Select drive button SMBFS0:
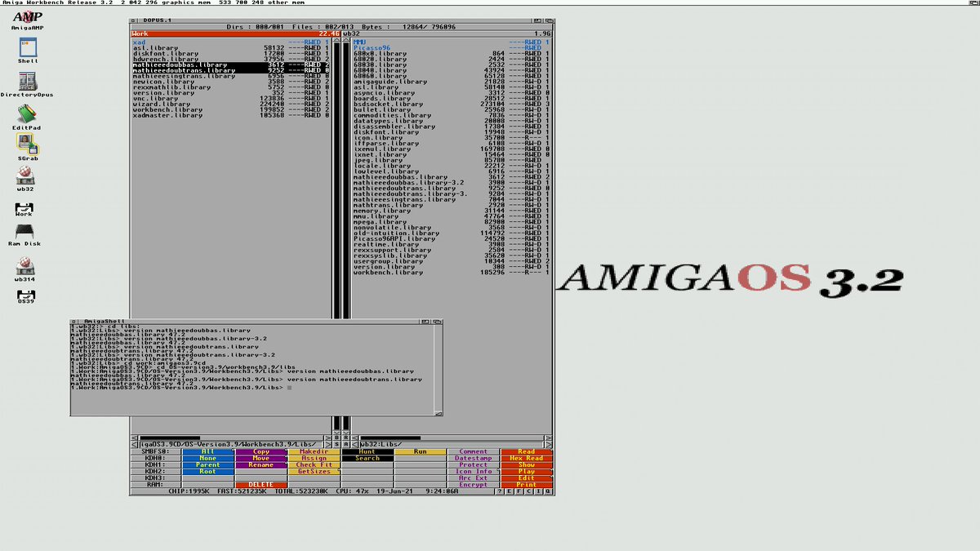 (157, 451)
